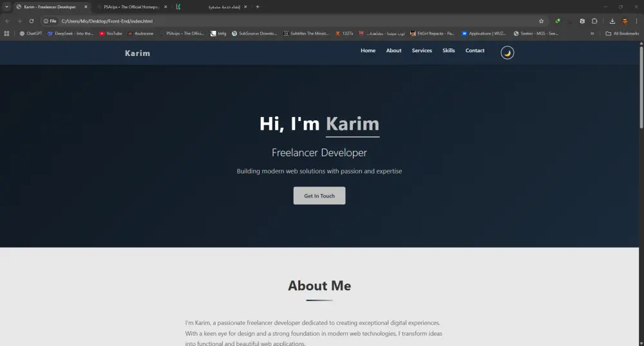Open the All Bookmarks folder
Image resolution: width=644 pixels, height=346 pixels.
click(622, 33)
